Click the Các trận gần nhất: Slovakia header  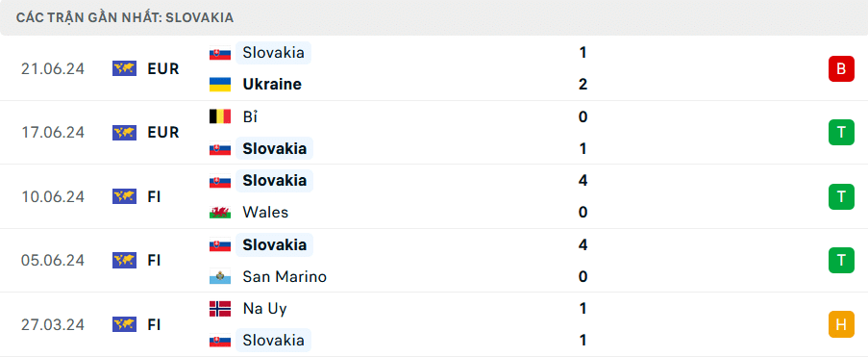(x=125, y=17)
